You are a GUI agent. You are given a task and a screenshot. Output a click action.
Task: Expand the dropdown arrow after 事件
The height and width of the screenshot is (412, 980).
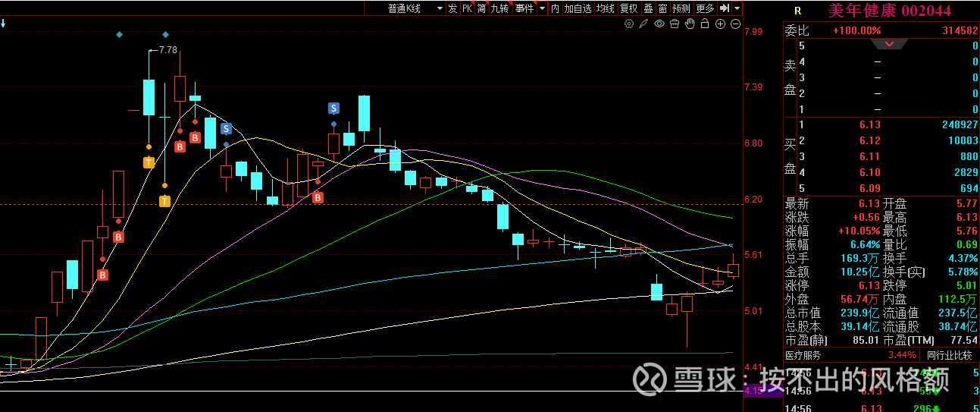pyautogui.click(x=542, y=8)
